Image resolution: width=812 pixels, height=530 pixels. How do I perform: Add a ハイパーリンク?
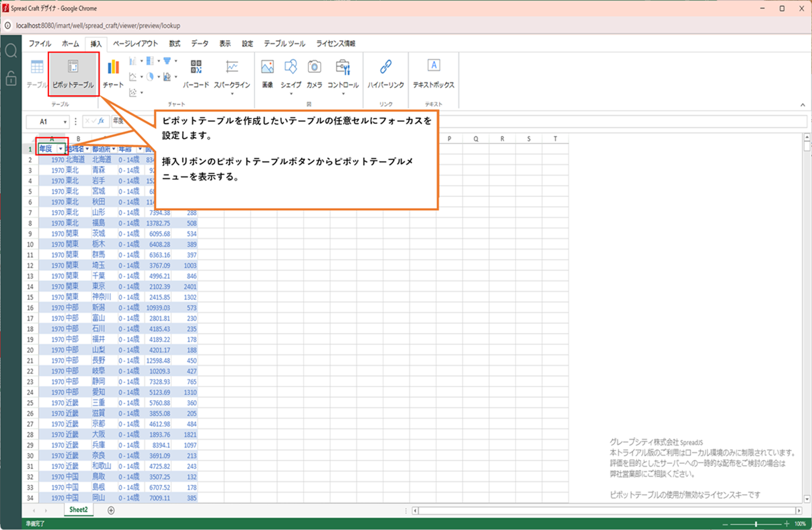pyautogui.click(x=385, y=73)
